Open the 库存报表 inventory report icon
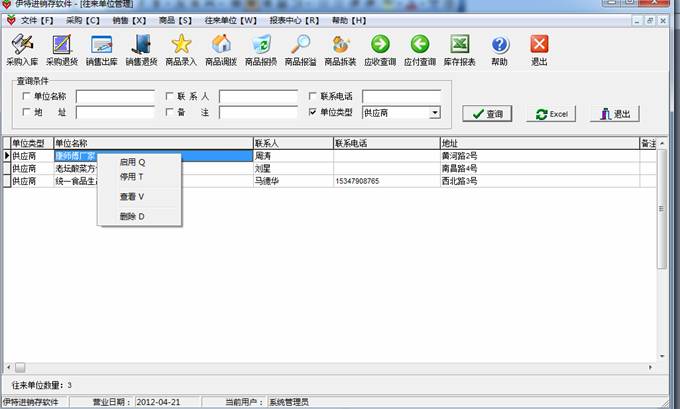 point(459,49)
